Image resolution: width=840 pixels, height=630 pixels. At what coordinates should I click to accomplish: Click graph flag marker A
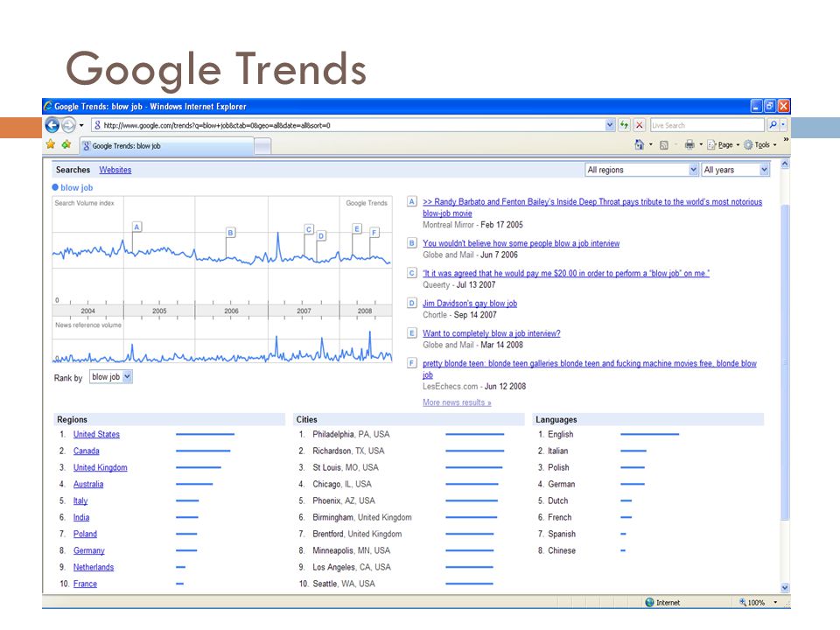[136, 227]
